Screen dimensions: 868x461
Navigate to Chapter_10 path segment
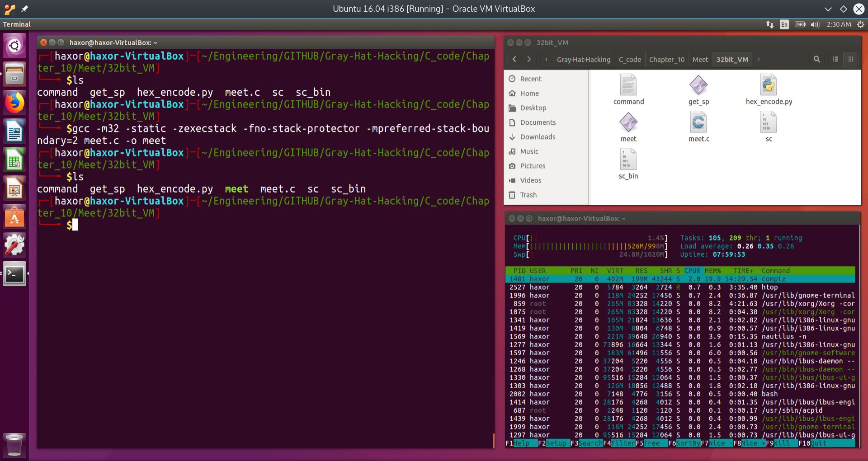667,59
